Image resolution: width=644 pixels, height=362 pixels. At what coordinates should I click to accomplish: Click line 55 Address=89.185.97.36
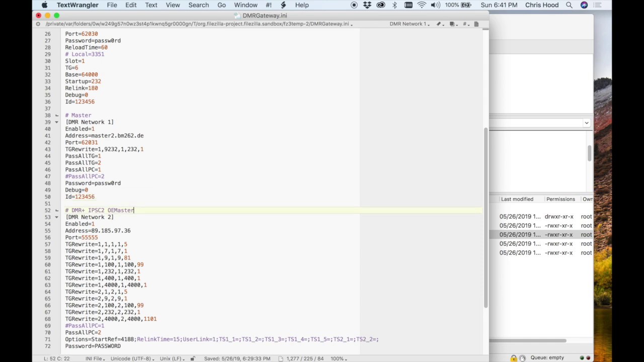(98, 231)
